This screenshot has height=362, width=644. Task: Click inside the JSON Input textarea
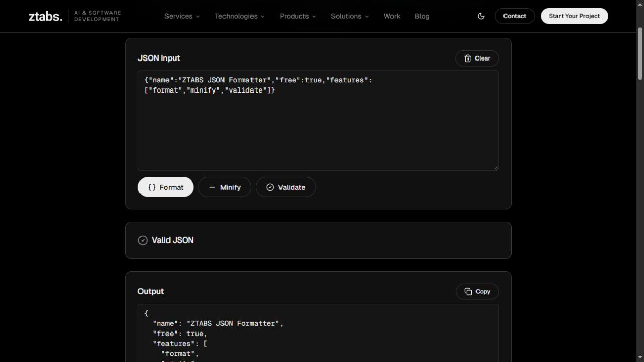(x=318, y=120)
